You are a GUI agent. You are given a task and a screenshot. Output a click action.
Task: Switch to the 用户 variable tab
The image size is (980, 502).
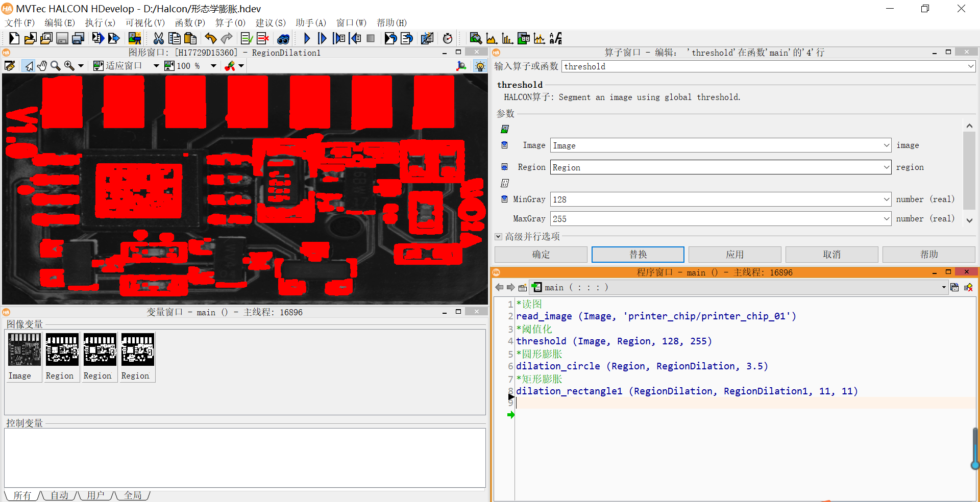tap(95, 495)
